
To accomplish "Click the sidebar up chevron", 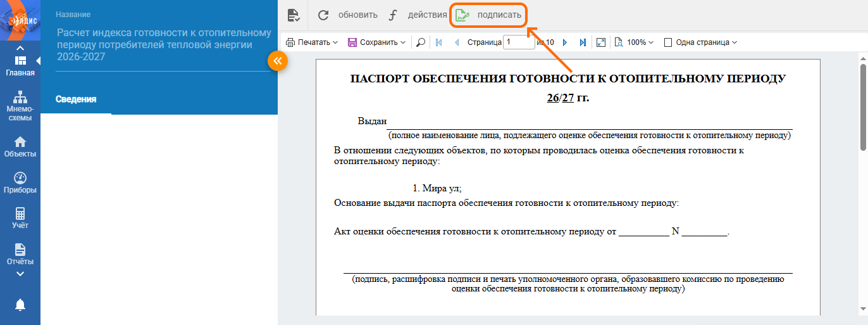I will click(x=20, y=48).
